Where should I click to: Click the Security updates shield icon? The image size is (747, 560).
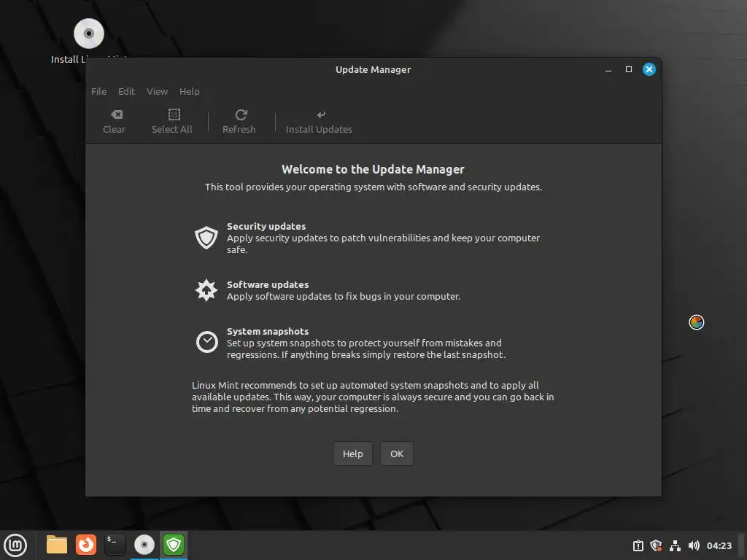pyautogui.click(x=206, y=238)
